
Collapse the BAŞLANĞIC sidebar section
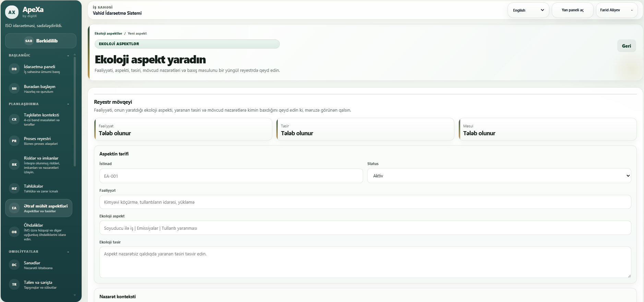tap(68, 55)
